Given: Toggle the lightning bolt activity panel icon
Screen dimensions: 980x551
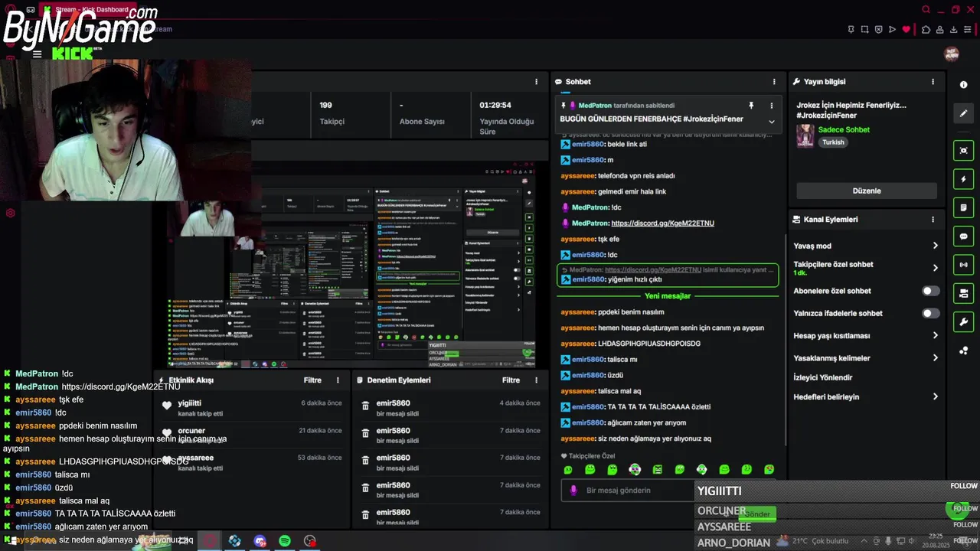Looking at the screenshot, I should click(963, 179).
